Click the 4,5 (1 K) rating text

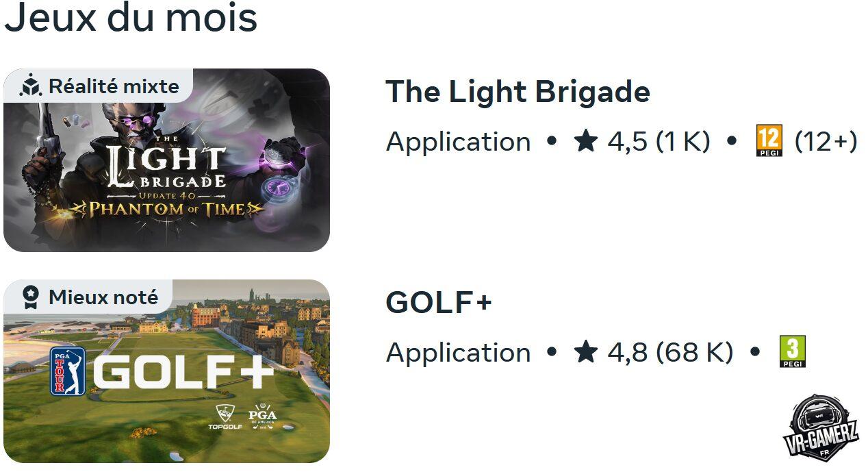click(661, 142)
